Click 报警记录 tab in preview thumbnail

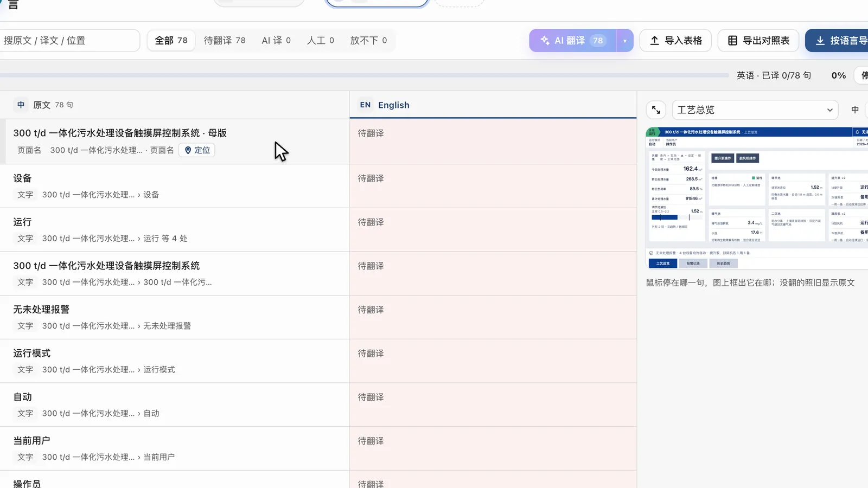(x=693, y=264)
